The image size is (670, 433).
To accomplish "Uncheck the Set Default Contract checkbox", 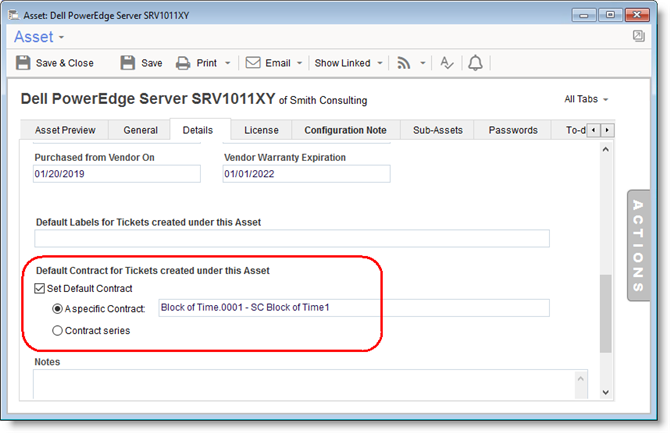I will (39, 289).
